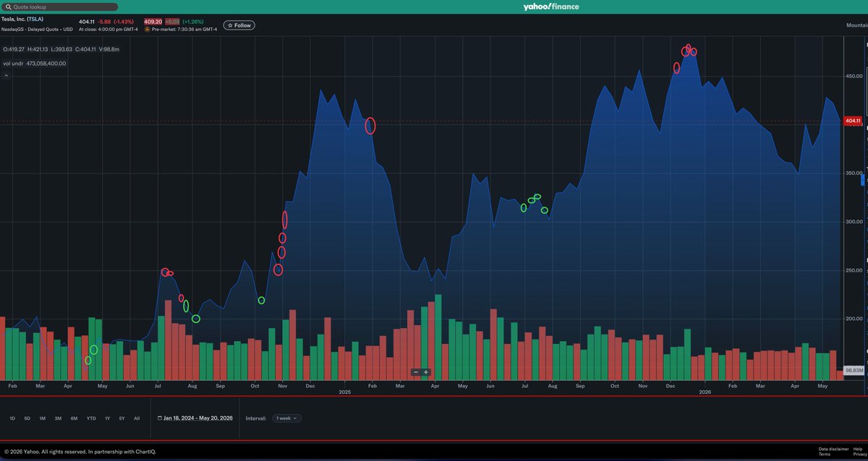Click the red 404.11 current price tag on axis

(x=854, y=121)
